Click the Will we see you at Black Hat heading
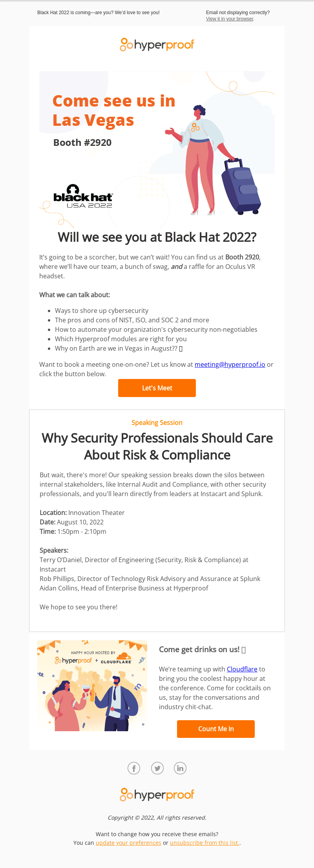This screenshot has width=314, height=868. [x=157, y=237]
